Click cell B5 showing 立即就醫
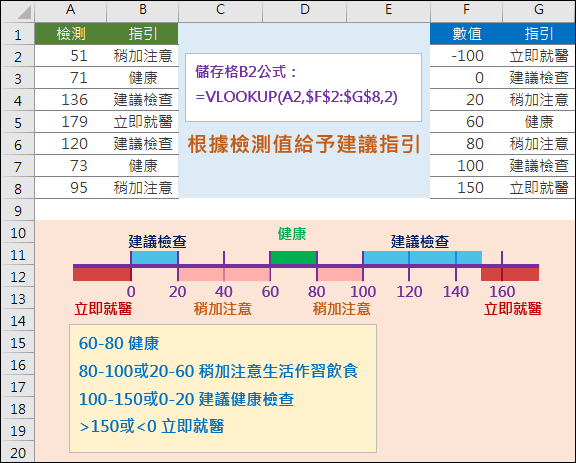 [x=143, y=122]
